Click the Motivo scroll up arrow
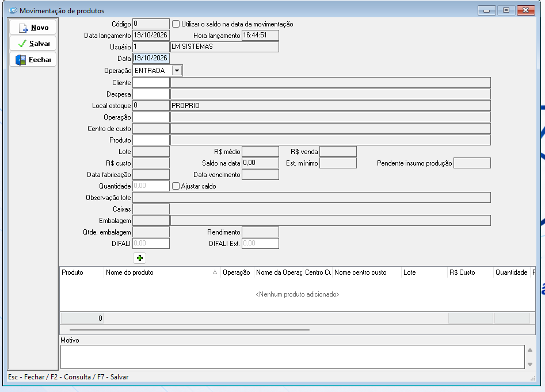This screenshot has width=545, height=392. [529, 350]
